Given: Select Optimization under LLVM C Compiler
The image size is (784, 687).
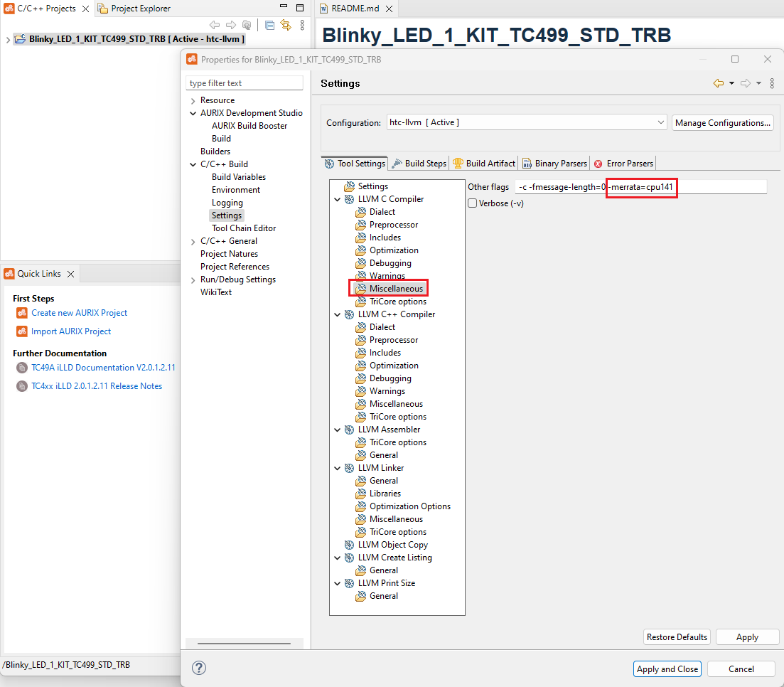Looking at the screenshot, I should [394, 250].
